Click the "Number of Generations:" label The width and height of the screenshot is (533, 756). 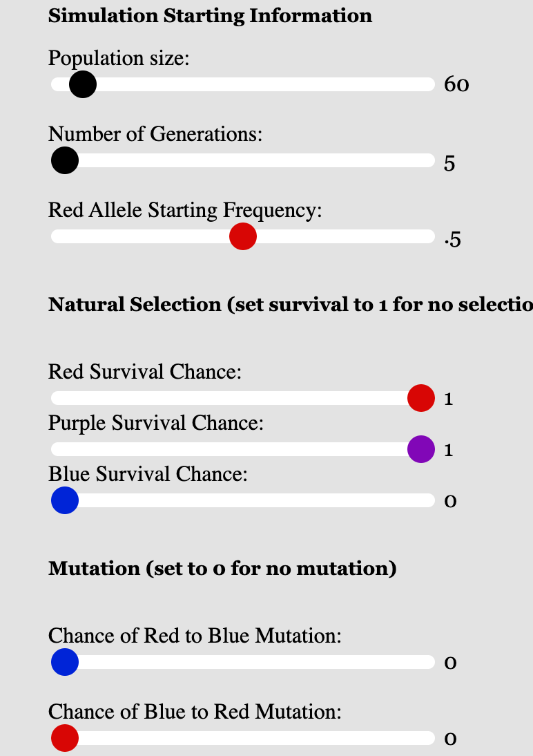pyautogui.click(x=155, y=133)
